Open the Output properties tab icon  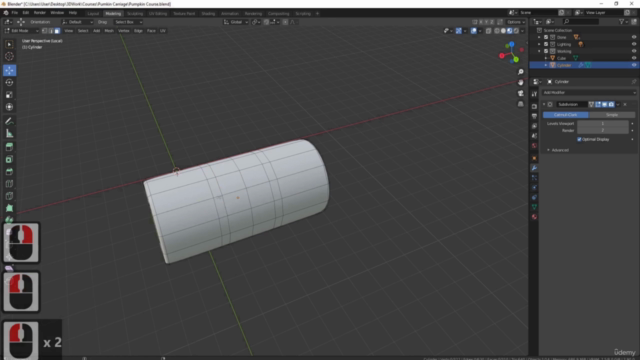coord(534,116)
